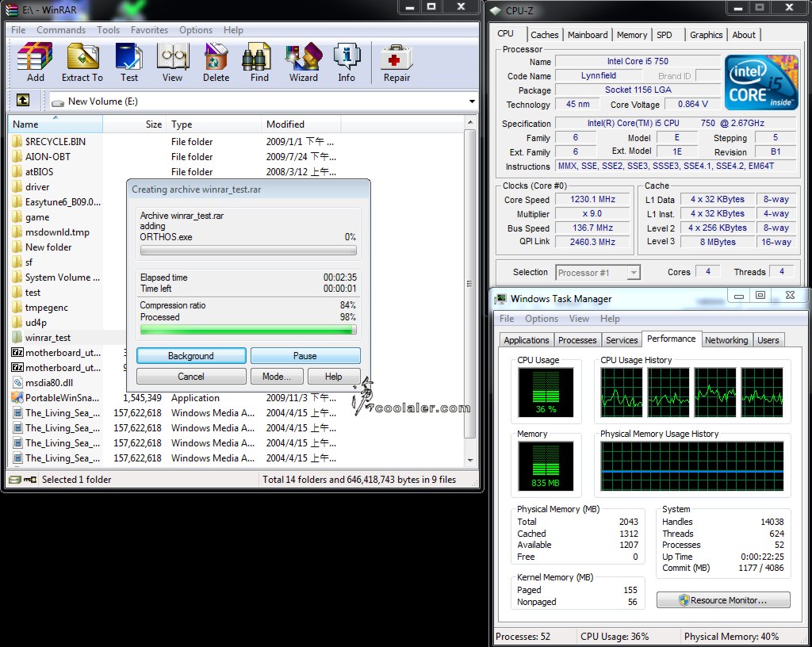
Task: Click the WinRAR file list vertical scrollbar
Action: [x=469, y=285]
